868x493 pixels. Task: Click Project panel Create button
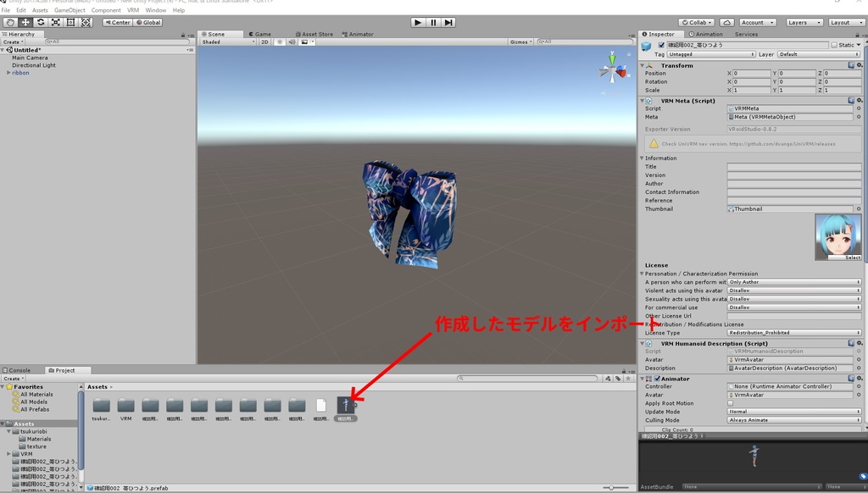(13, 379)
